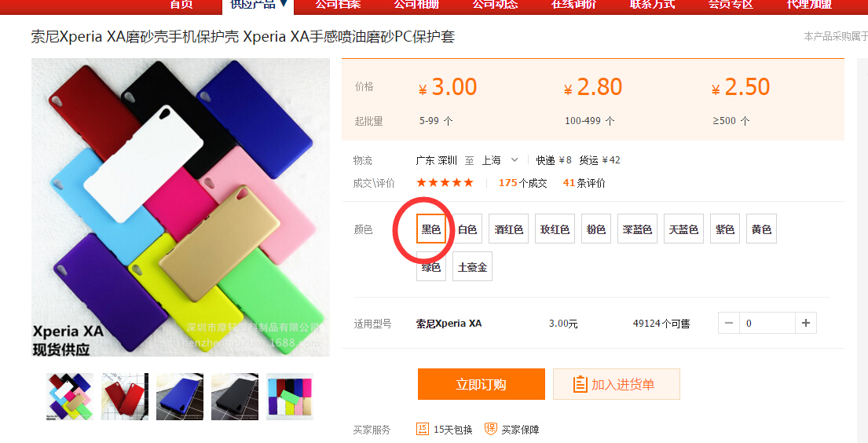The height and width of the screenshot is (443, 868).
Task: Open the 公司动态 nav tab
Action: coord(496,5)
